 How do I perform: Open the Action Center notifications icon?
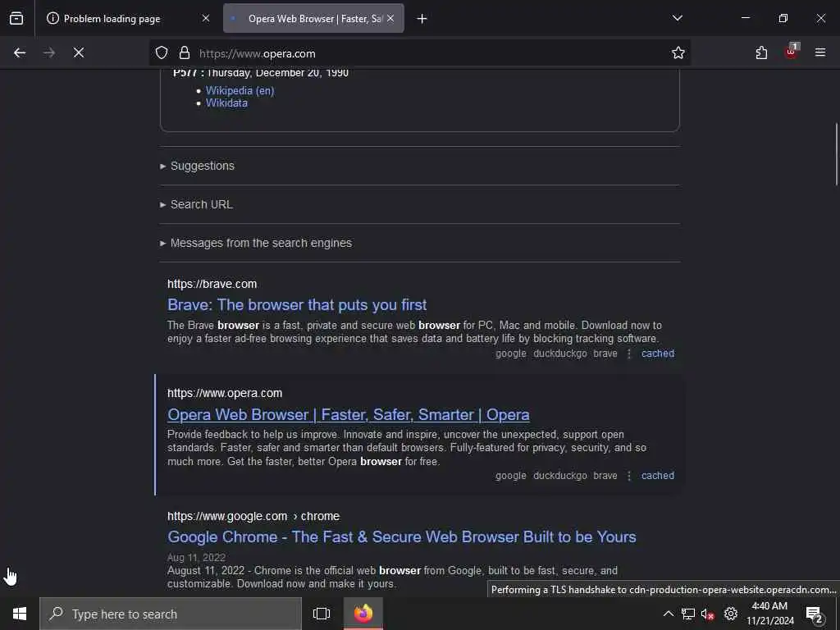815,614
